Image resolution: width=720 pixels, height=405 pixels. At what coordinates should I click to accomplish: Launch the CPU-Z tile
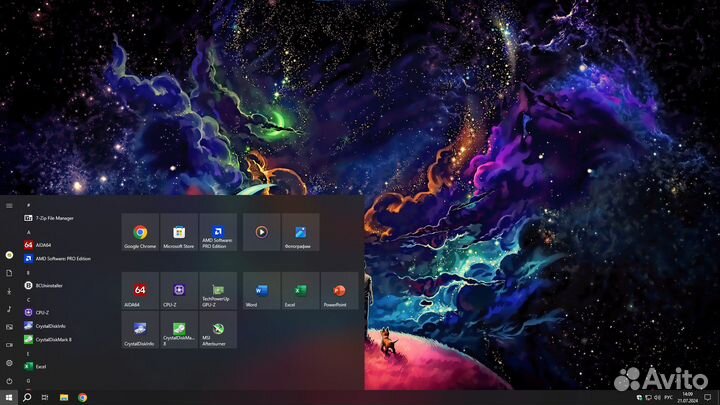coord(179,291)
